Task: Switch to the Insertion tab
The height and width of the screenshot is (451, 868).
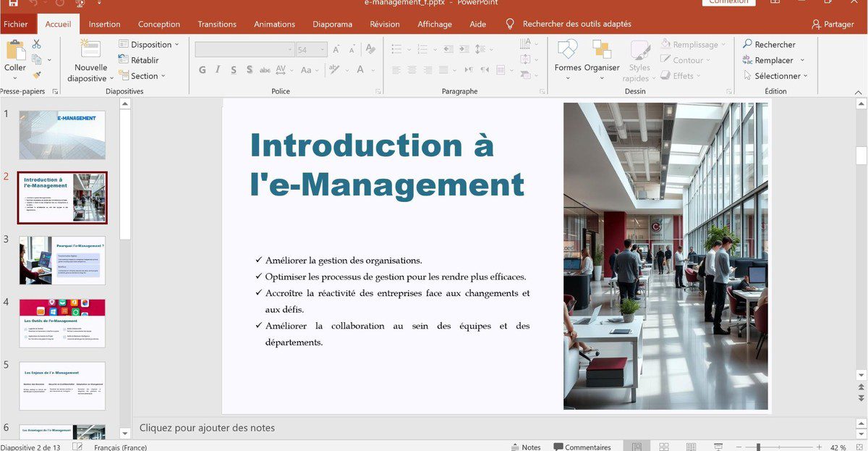Action: coord(105,24)
